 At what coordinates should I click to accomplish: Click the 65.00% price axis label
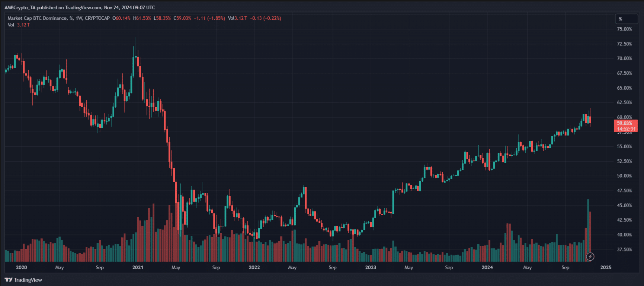[x=624, y=88]
